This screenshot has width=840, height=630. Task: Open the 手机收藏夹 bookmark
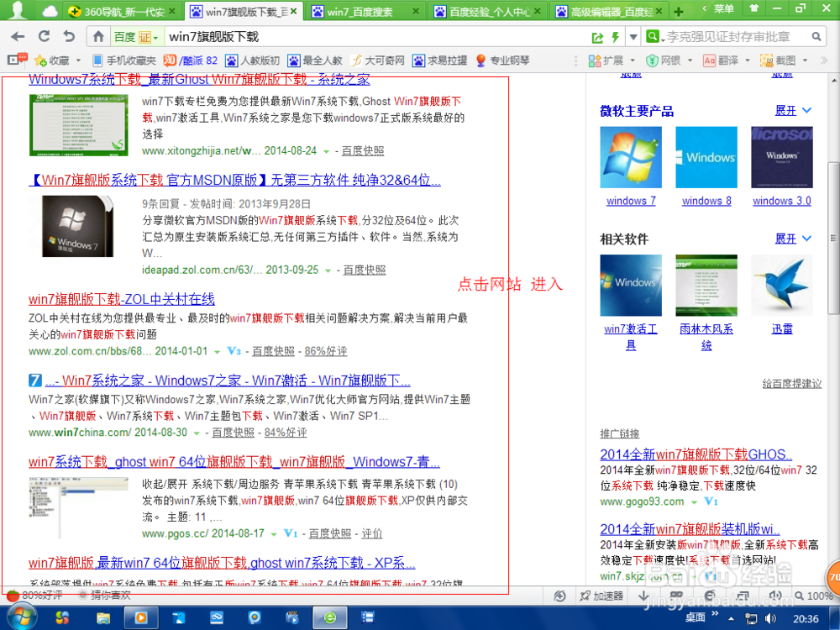(124, 60)
